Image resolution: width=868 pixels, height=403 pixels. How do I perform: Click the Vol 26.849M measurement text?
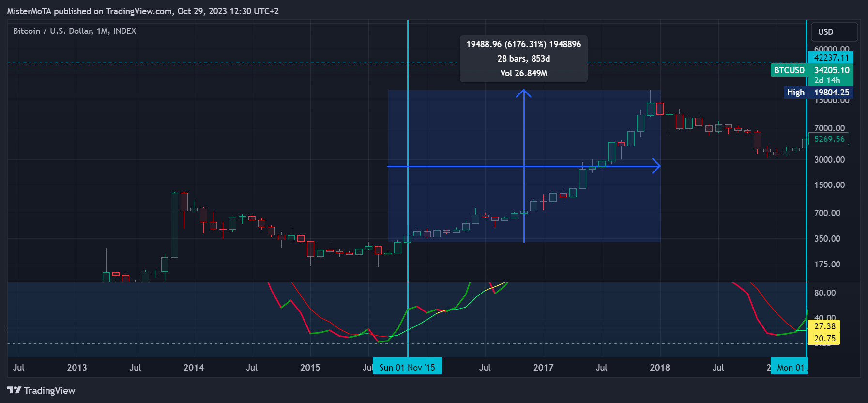[523, 73]
